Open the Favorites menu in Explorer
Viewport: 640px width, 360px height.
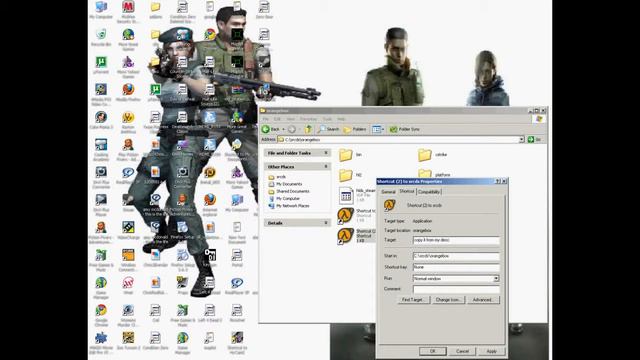[308, 119]
